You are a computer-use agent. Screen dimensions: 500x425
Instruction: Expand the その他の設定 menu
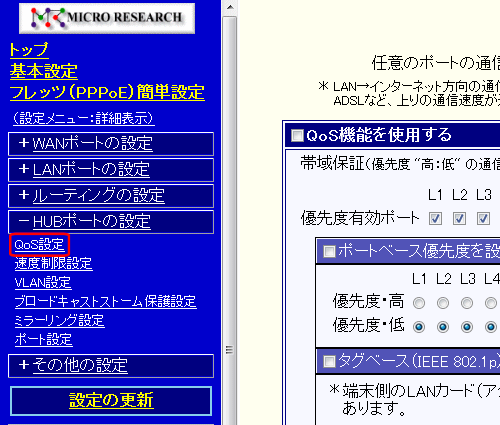tap(80, 365)
